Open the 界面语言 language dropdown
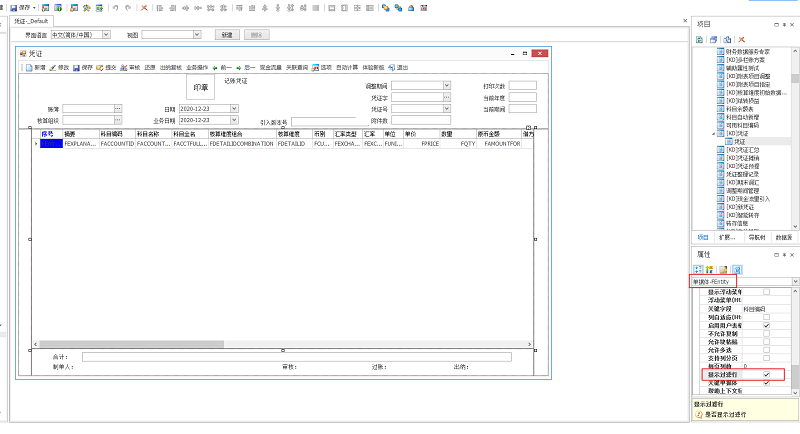 point(106,35)
